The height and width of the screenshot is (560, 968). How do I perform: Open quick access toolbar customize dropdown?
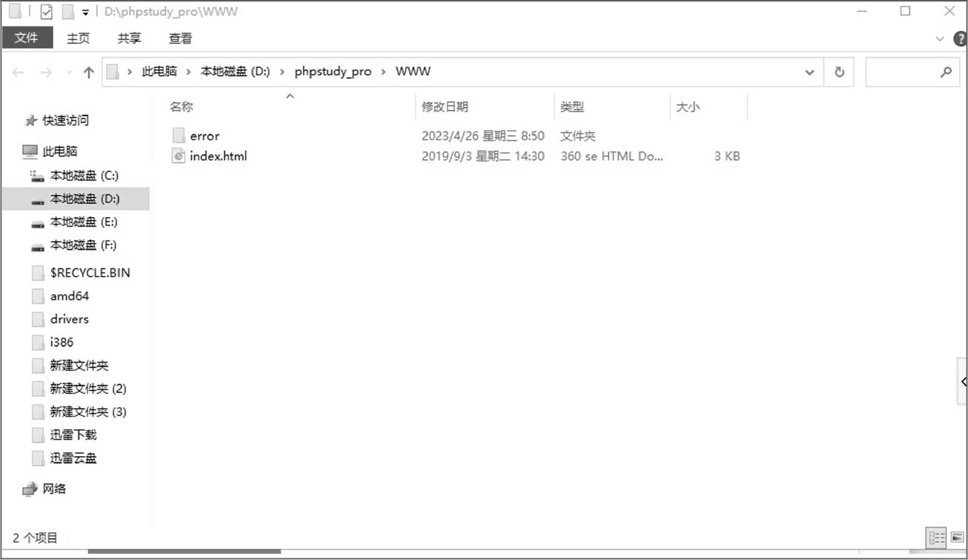coord(86,12)
